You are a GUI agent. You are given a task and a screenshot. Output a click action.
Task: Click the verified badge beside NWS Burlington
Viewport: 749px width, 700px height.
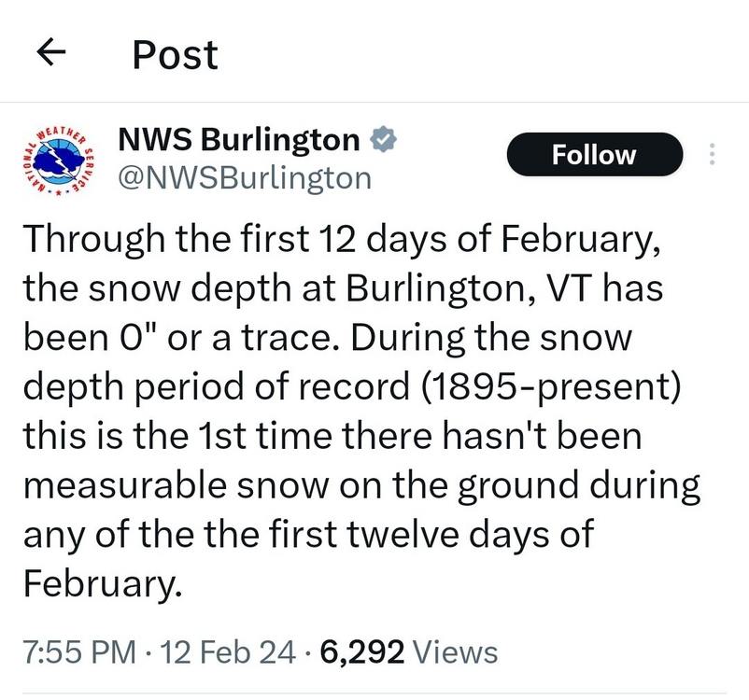pos(382,140)
